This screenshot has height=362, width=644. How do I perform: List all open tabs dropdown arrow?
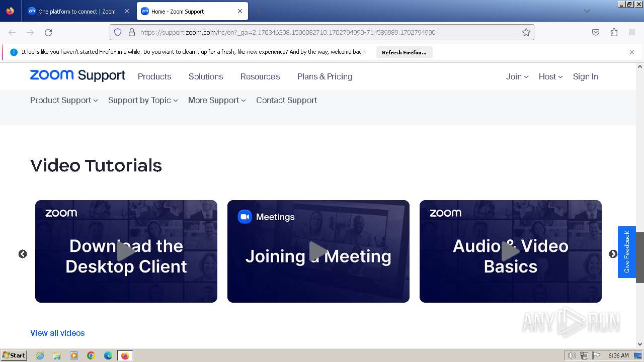pos(587,11)
